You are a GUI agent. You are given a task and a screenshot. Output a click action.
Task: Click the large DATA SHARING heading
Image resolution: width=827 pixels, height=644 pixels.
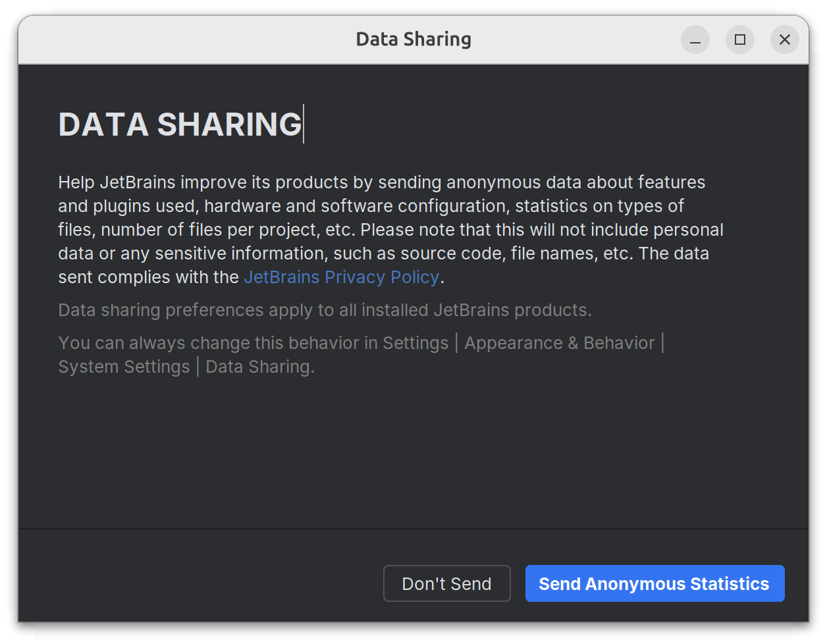click(179, 124)
